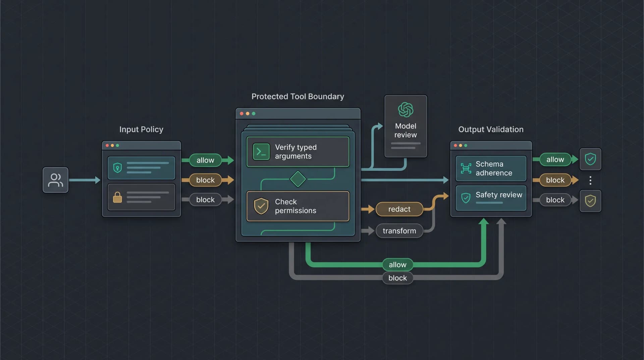644x360 pixels.
Task: Click the scan frame icon beside Schema adherence
Action: click(466, 168)
